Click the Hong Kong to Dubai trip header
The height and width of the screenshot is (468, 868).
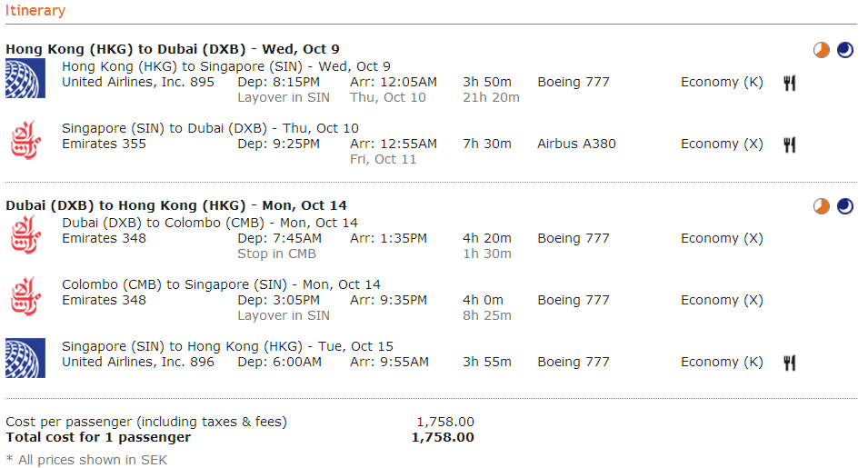(173, 49)
